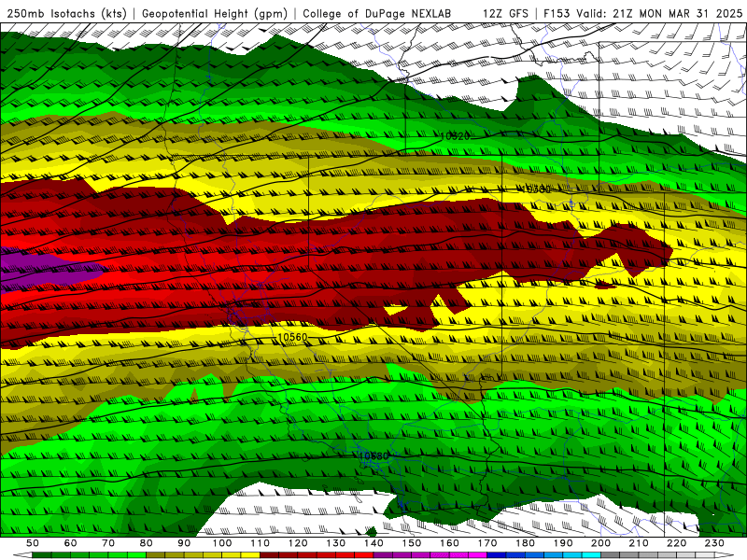Click the 220 knot legend value

click(676, 543)
